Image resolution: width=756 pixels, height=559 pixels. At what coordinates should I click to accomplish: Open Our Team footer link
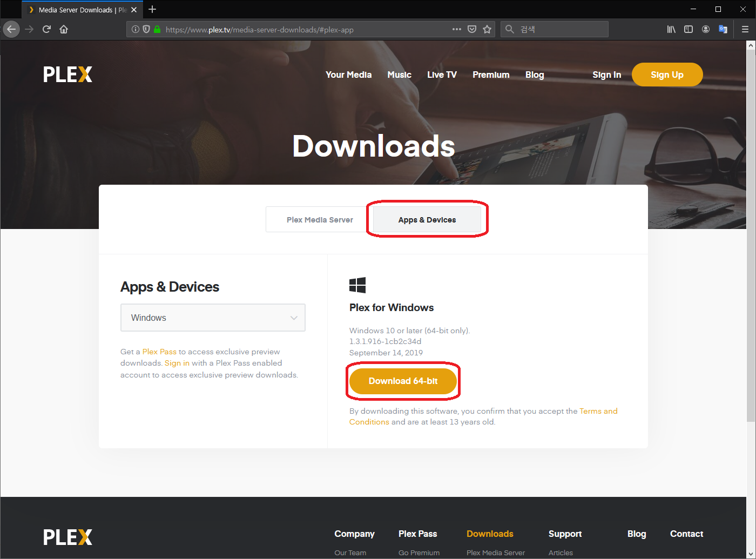point(350,553)
